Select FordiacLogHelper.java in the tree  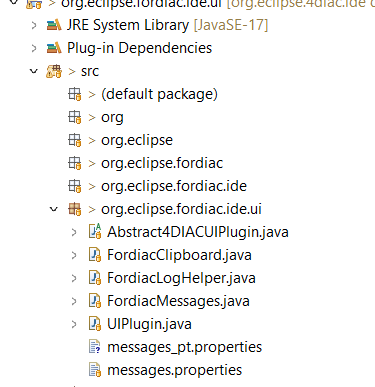181,278
